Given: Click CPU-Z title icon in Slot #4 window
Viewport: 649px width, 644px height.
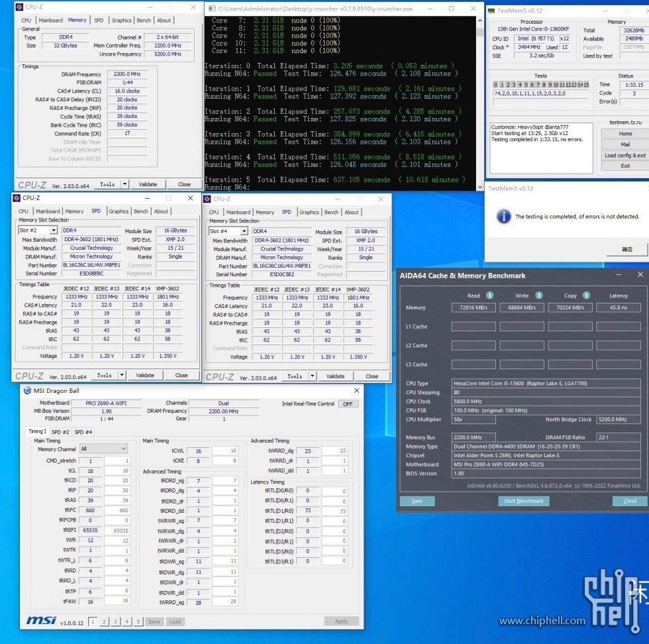Looking at the screenshot, I should click(207, 199).
